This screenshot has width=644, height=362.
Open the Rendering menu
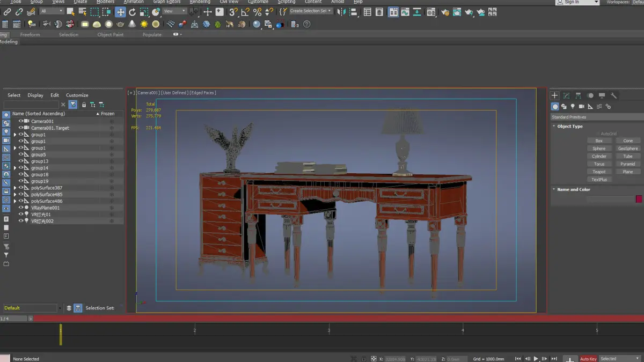200,2
